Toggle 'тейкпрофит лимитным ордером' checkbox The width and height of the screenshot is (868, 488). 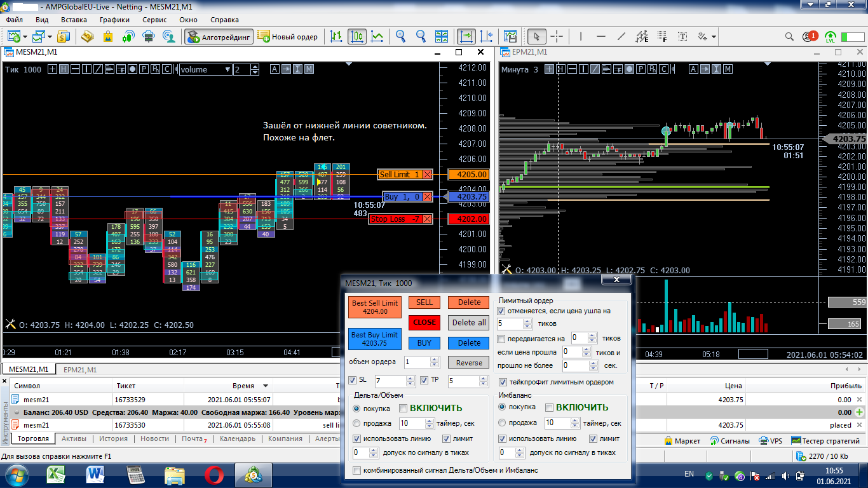(503, 382)
